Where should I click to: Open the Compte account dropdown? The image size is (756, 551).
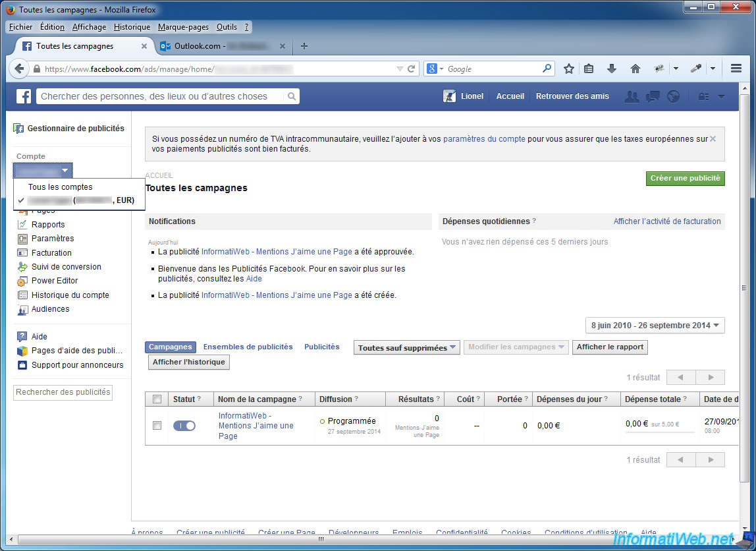(43, 170)
